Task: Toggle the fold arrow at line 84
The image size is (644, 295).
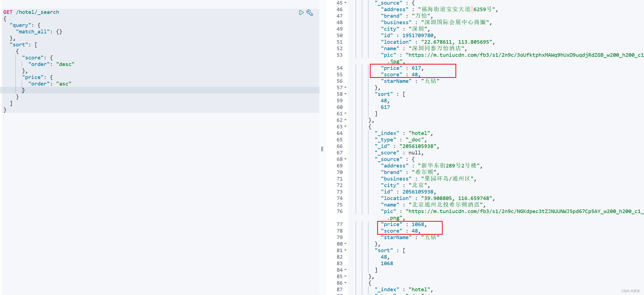Action: tap(345, 270)
